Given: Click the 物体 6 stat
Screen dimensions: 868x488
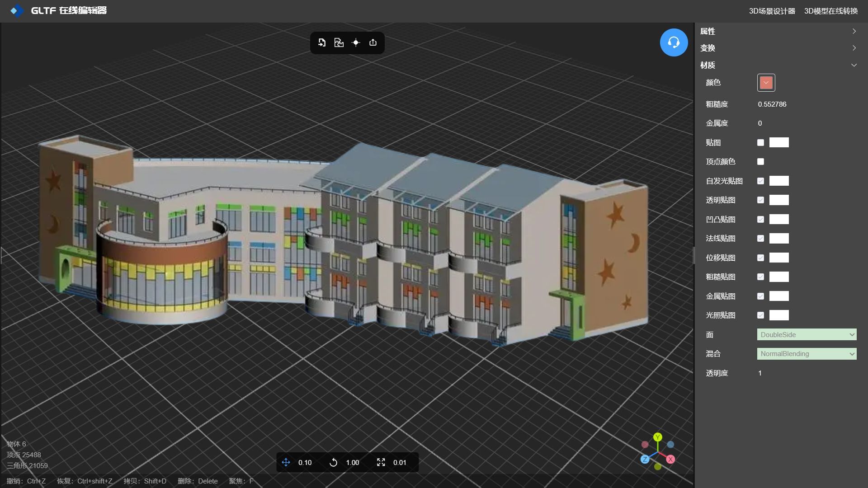Looking at the screenshot, I should pos(16,444).
